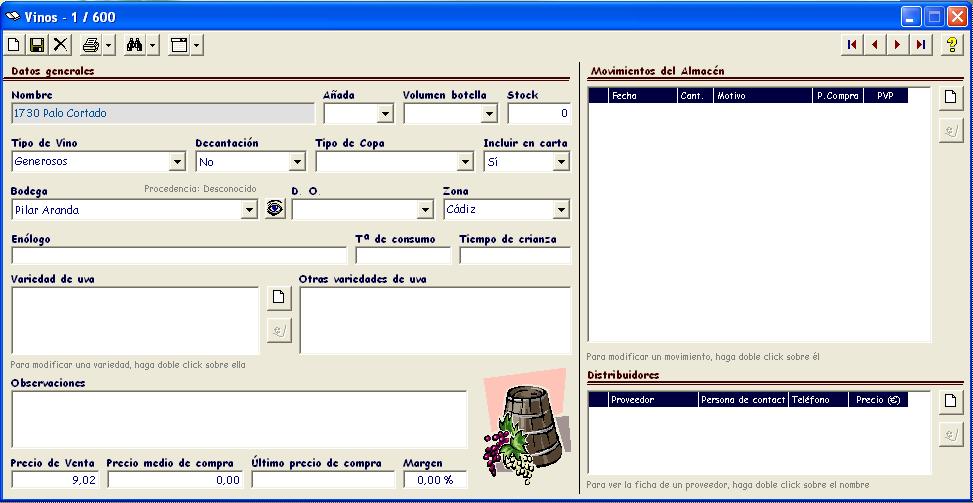This screenshot has width=973, height=503.
Task: Expand the Tipo de Vino dropdown
Action: pyautogui.click(x=177, y=162)
